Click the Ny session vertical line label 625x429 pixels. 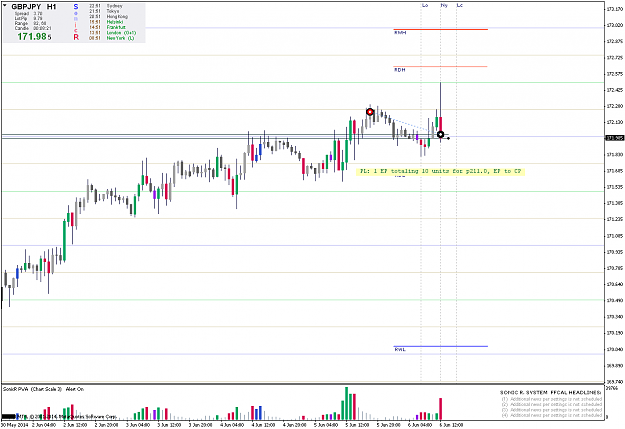coord(444,5)
